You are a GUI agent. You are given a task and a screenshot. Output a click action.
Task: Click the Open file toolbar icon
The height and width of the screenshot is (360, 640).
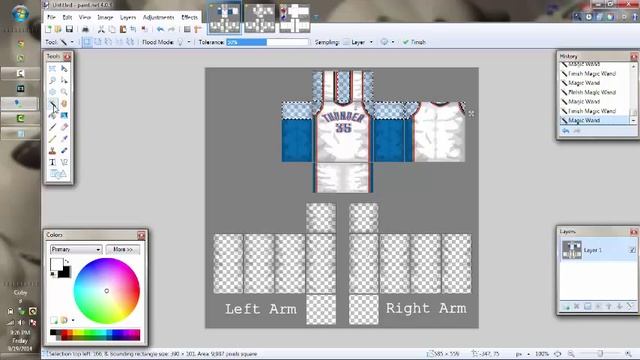[x=58, y=29]
